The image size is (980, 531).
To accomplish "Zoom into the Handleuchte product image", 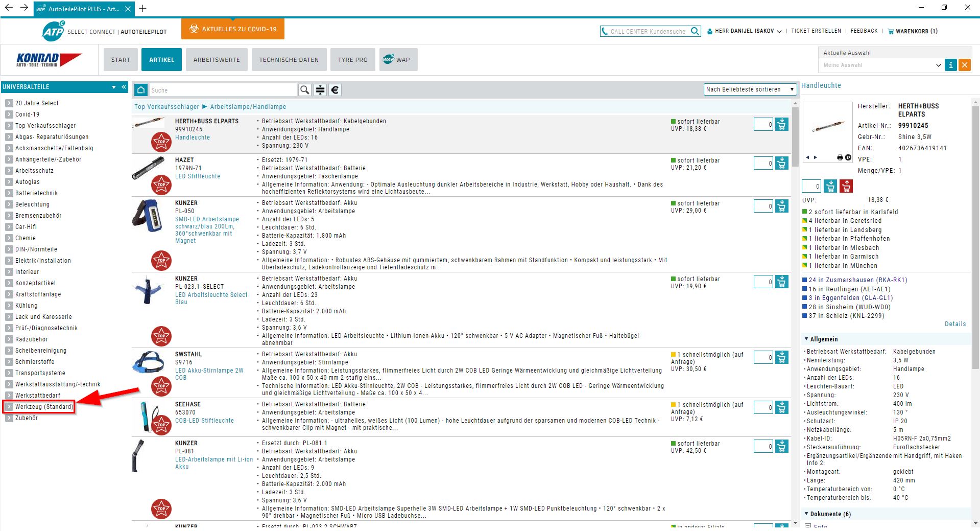I will (x=848, y=157).
